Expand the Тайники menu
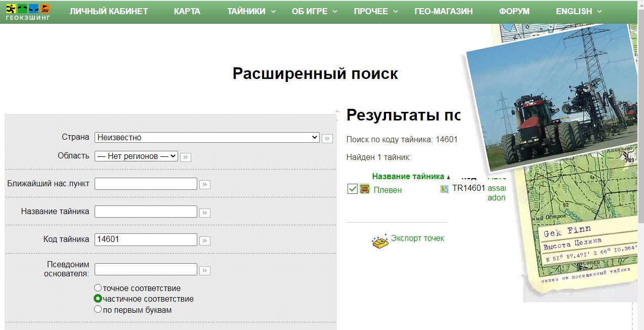The image size is (644, 330). [251, 11]
